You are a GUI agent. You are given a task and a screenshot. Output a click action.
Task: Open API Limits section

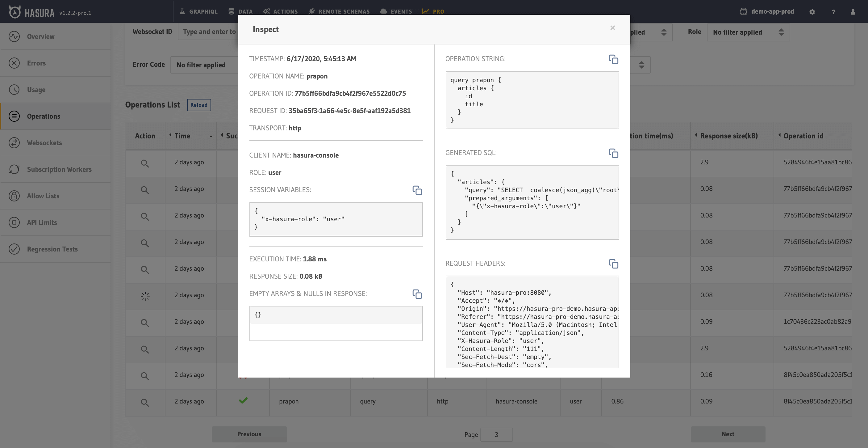tap(56, 223)
